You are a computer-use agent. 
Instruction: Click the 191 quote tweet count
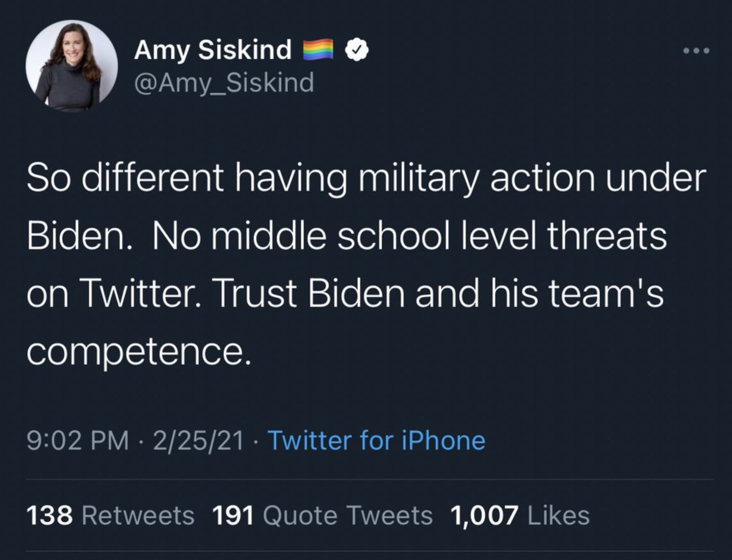tap(233, 516)
